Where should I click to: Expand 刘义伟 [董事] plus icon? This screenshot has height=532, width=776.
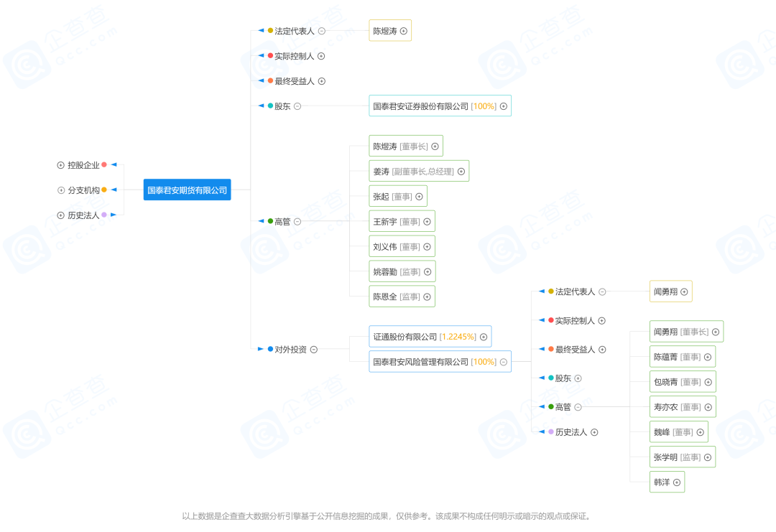click(427, 247)
